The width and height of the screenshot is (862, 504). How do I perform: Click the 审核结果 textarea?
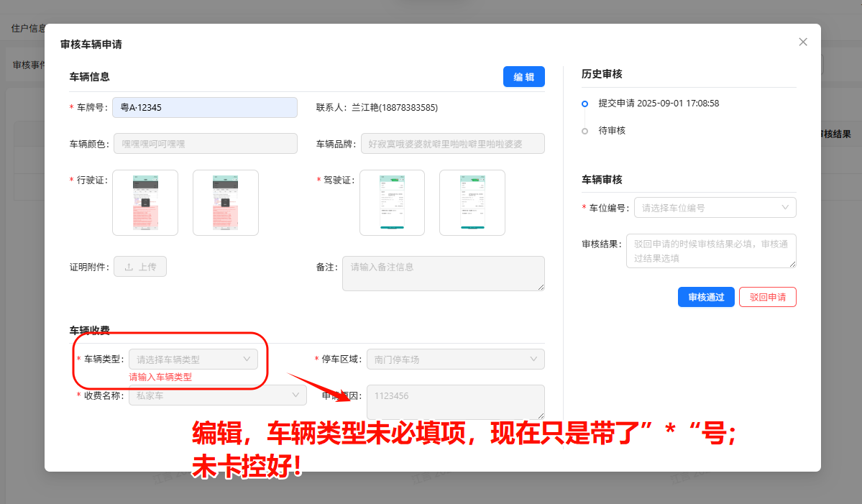coord(711,251)
